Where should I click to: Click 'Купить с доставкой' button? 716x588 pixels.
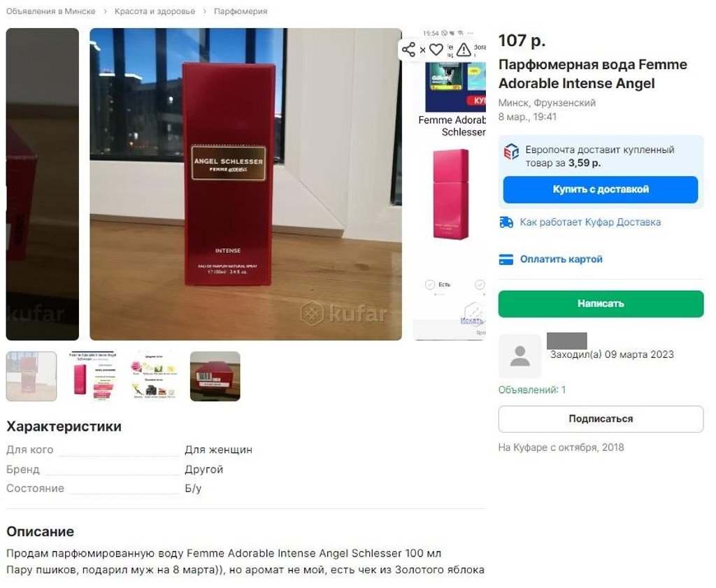click(x=601, y=189)
